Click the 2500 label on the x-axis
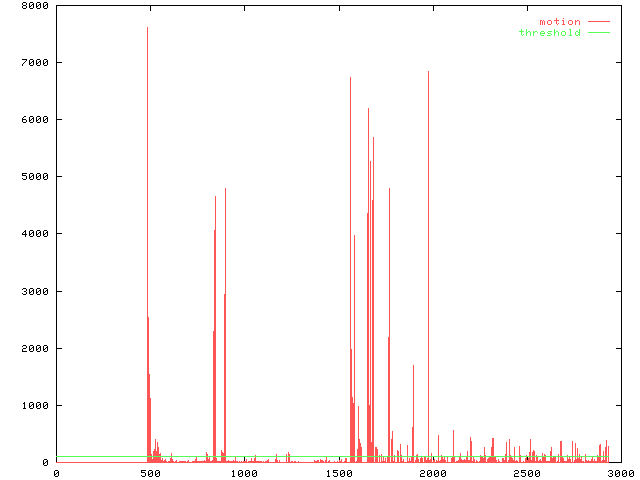 (526, 473)
